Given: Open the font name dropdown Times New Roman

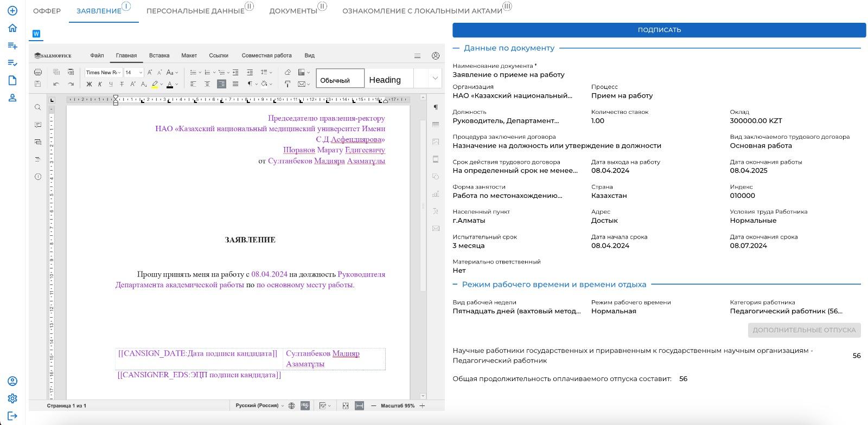Looking at the screenshot, I should [x=103, y=72].
